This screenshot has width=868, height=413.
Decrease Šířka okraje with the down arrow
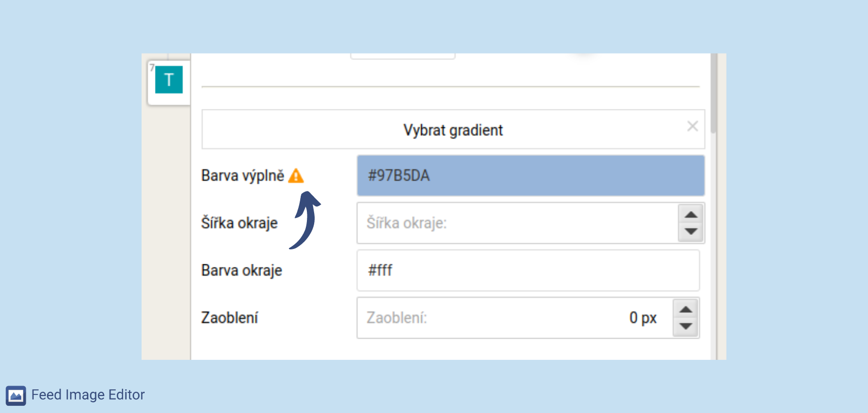pos(691,232)
